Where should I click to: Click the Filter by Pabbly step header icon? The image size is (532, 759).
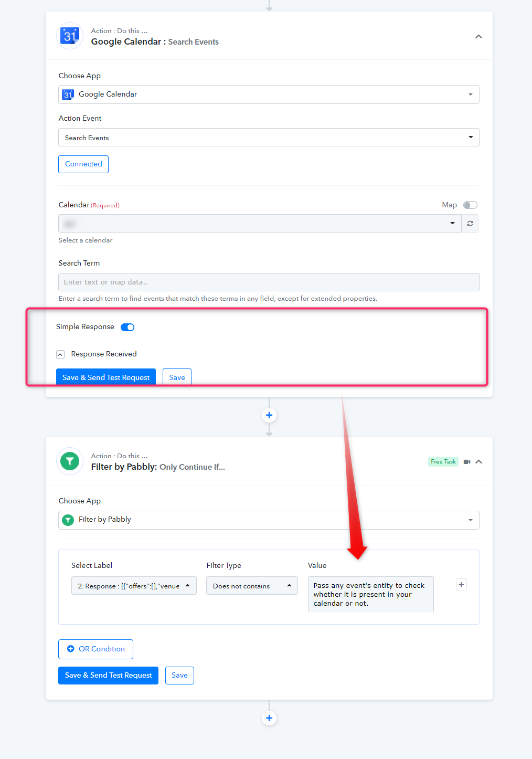70,461
